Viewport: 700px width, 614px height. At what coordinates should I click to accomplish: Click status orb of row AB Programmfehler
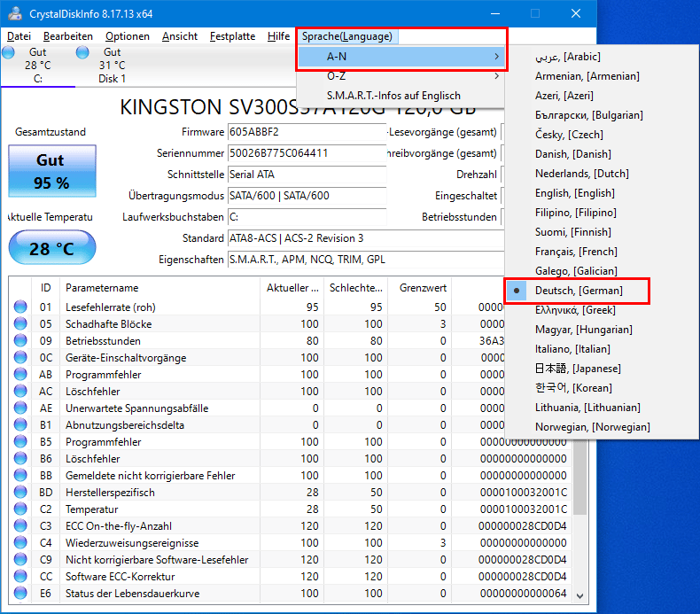(x=20, y=374)
